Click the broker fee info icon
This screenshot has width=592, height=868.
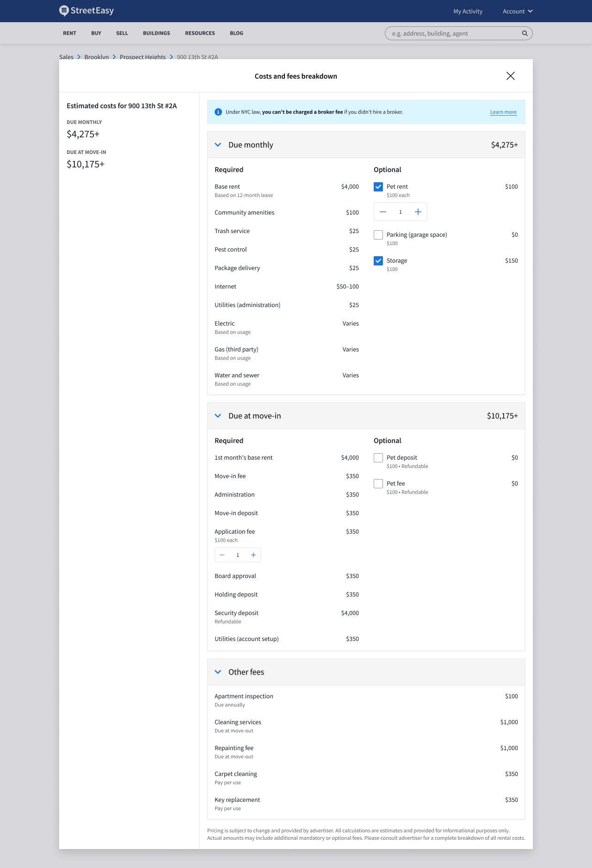pyautogui.click(x=218, y=112)
